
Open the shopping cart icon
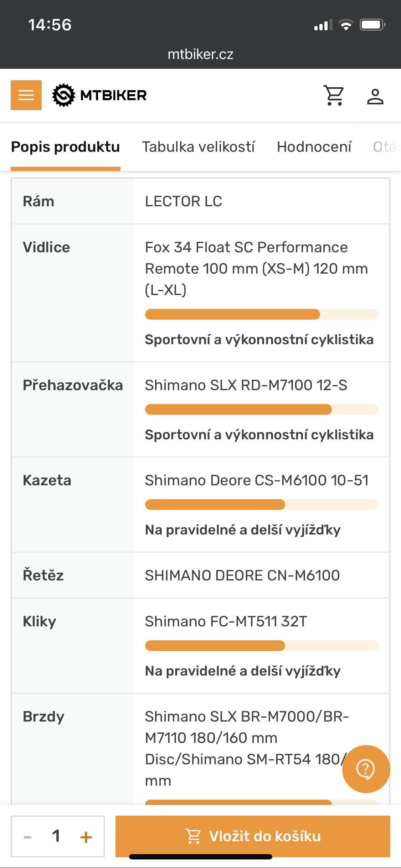334,95
